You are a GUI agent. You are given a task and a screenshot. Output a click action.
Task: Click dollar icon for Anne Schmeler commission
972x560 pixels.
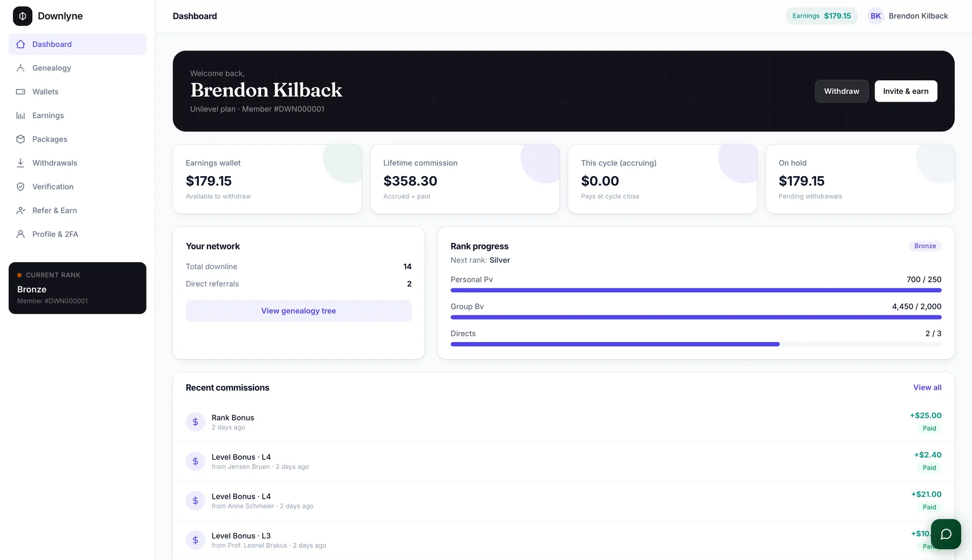(x=195, y=501)
